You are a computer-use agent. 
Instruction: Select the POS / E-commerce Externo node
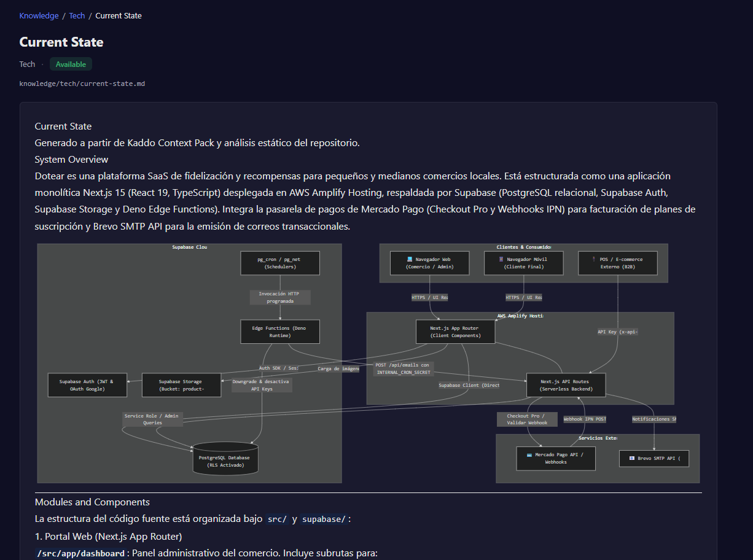coord(618,263)
